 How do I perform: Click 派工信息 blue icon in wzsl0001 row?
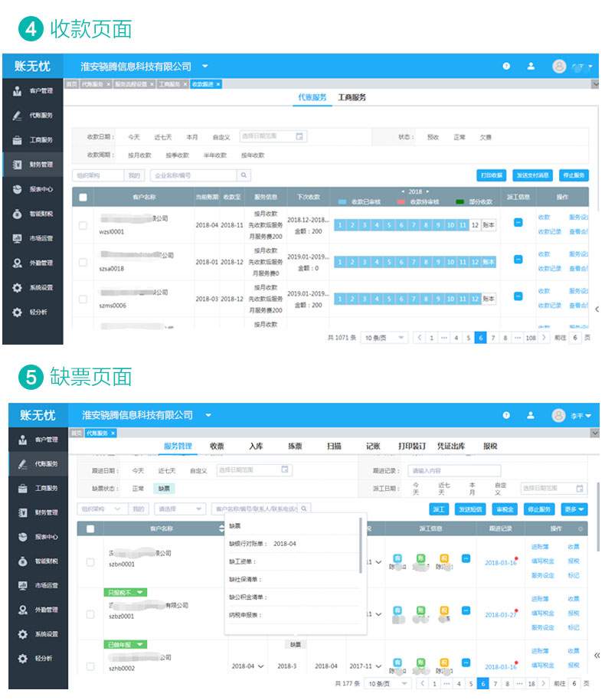tap(518, 221)
